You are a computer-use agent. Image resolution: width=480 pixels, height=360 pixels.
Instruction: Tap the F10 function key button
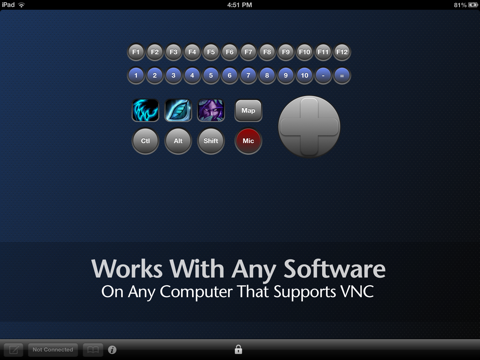coord(304,52)
